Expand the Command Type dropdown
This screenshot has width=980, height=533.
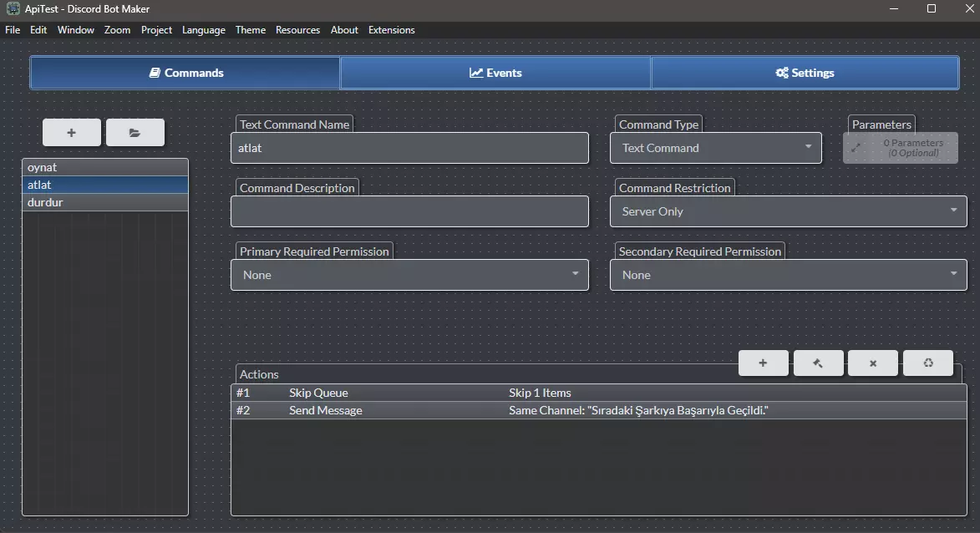point(715,148)
